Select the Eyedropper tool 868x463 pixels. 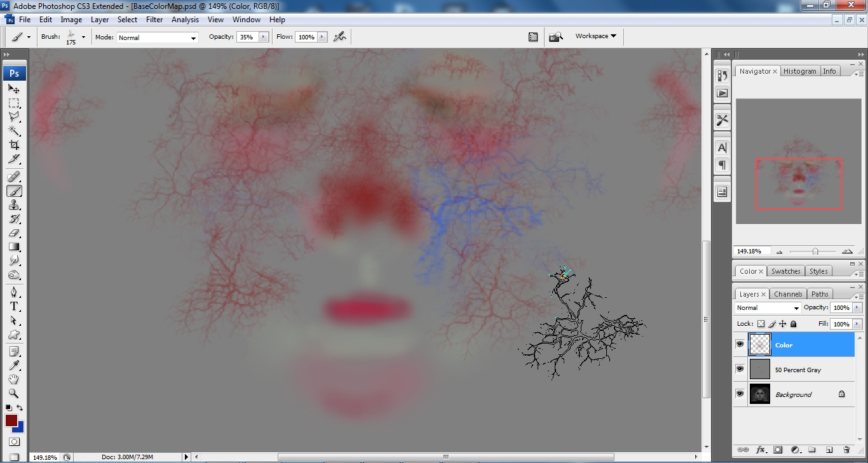[14, 365]
